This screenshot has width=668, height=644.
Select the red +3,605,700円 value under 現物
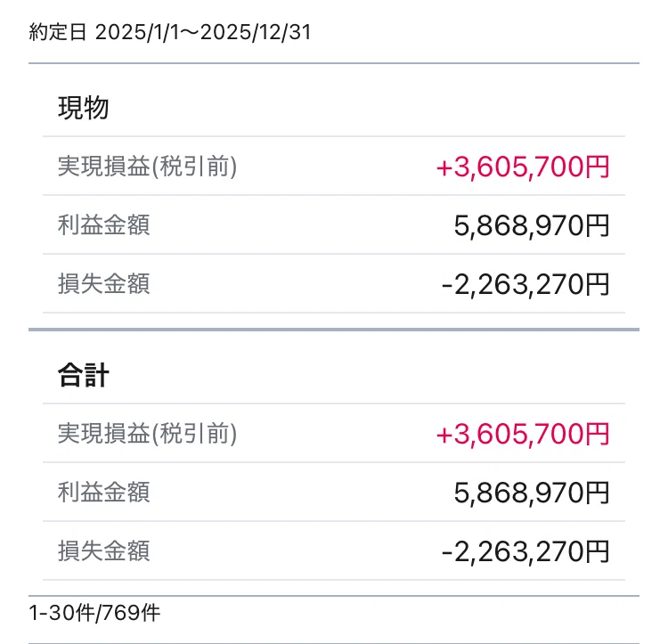[523, 166]
